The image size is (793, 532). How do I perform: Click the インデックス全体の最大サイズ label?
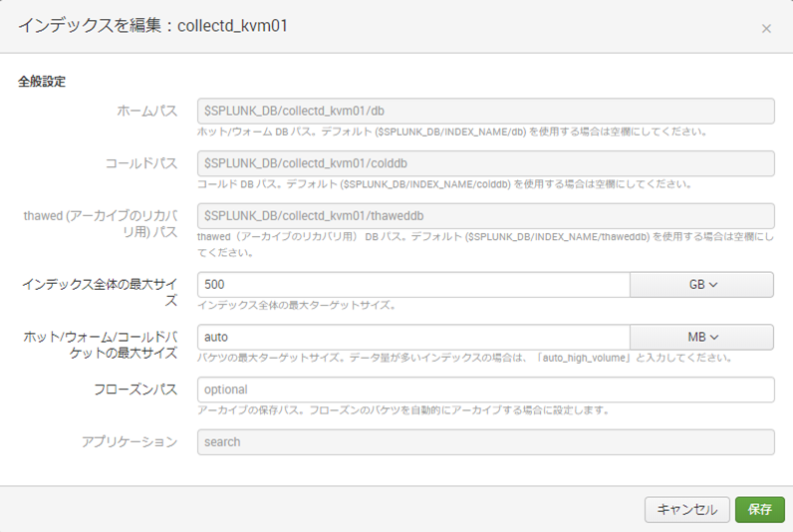click(x=100, y=292)
